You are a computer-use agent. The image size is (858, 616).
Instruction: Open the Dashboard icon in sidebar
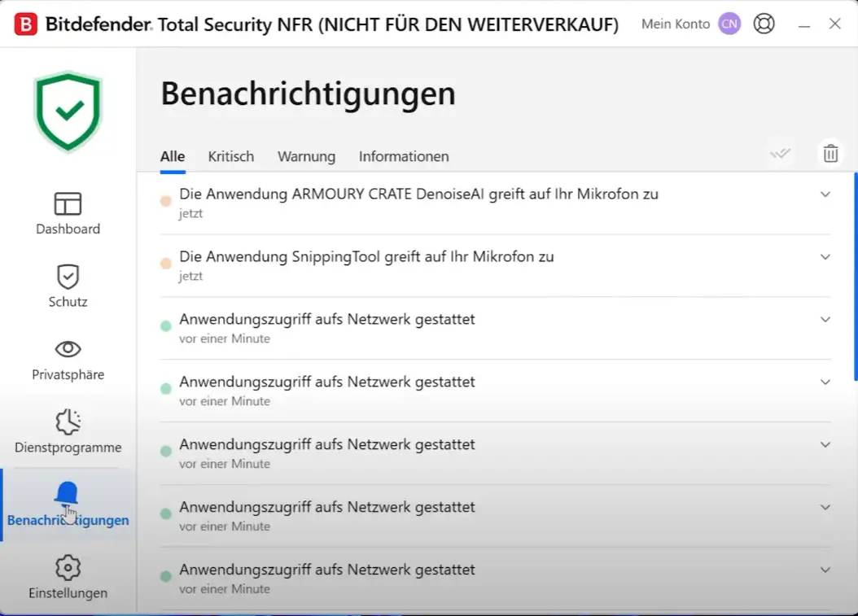coord(68,204)
